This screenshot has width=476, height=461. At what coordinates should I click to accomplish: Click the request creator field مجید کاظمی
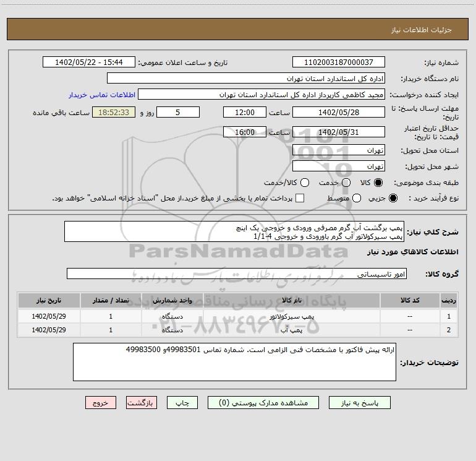pyautogui.click(x=261, y=95)
